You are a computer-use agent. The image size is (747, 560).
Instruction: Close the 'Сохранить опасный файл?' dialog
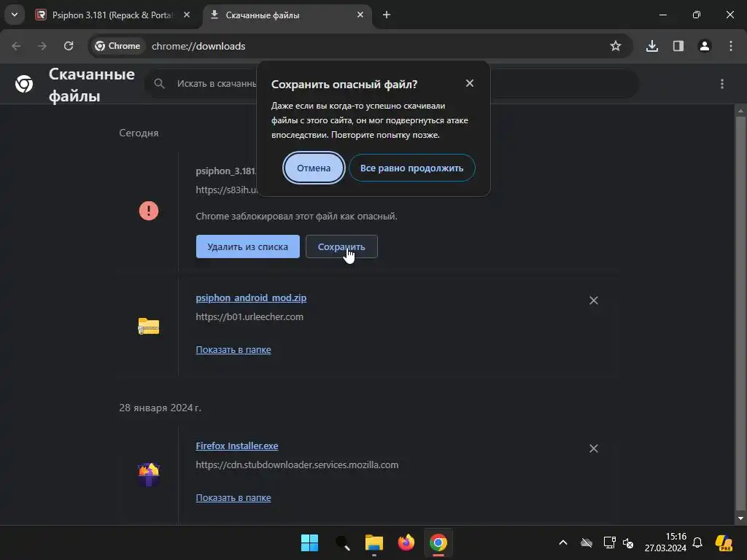[x=470, y=83]
